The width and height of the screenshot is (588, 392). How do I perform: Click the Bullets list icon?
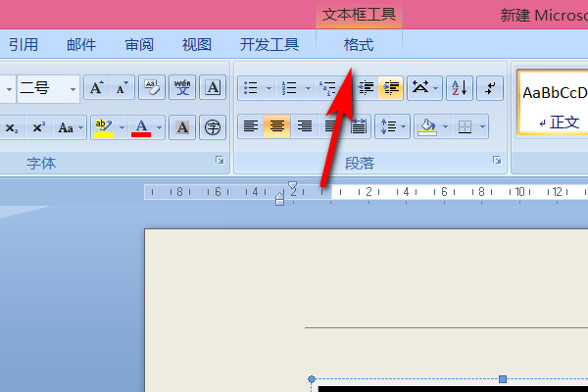click(x=251, y=88)
